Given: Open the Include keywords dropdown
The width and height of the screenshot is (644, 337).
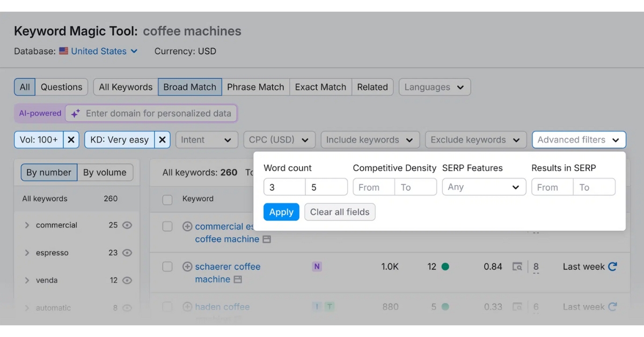Looking at the screenshot, I should (x=370, y=140).
